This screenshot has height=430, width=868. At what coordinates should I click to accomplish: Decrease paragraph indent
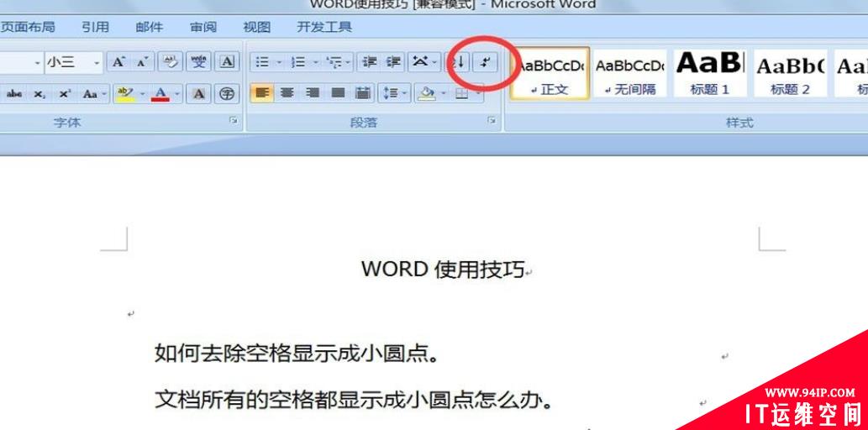click(x=369, y=62)
